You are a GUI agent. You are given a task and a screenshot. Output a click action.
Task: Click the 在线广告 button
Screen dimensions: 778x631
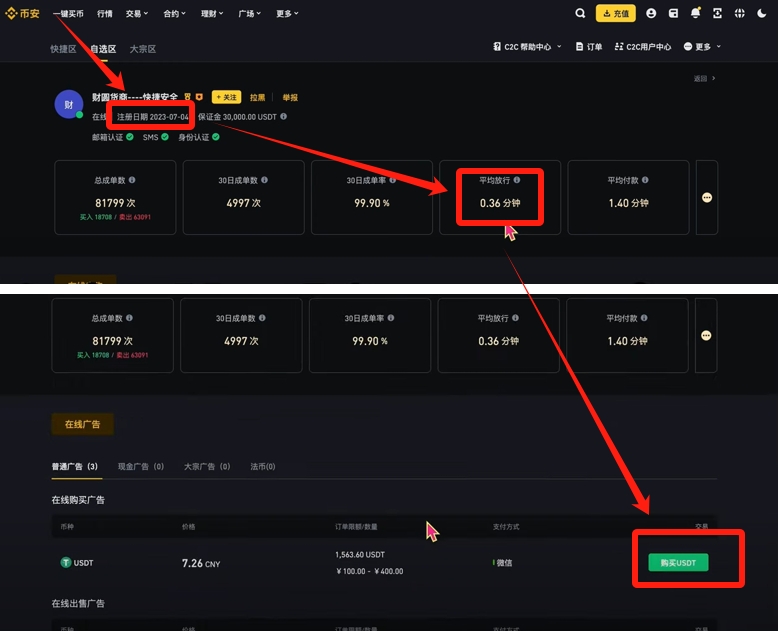82,424
